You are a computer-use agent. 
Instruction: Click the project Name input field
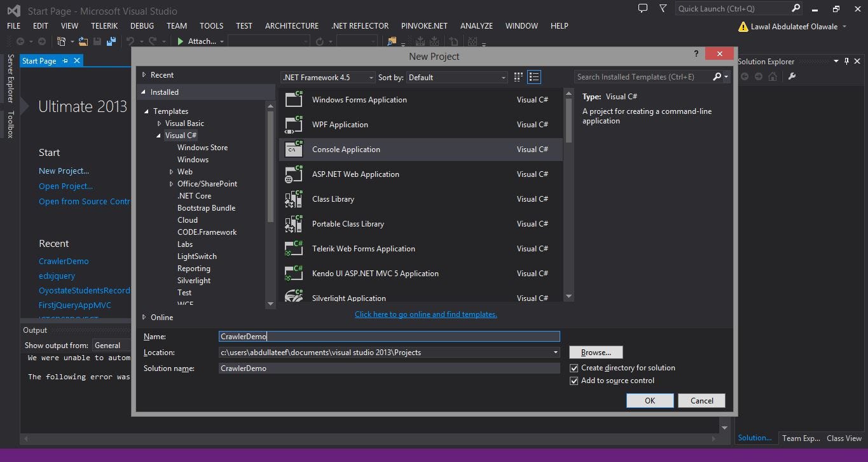pyautogui.click(x=389, y=336)
